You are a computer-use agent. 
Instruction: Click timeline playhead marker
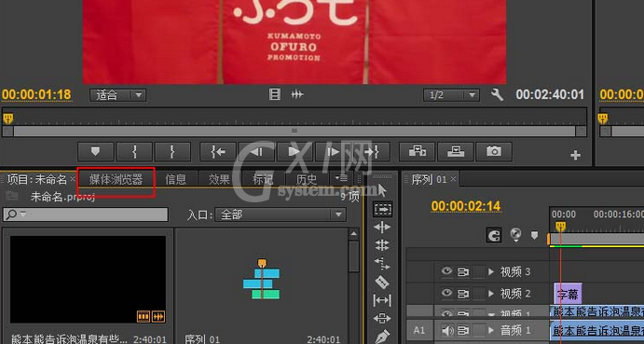560,227
